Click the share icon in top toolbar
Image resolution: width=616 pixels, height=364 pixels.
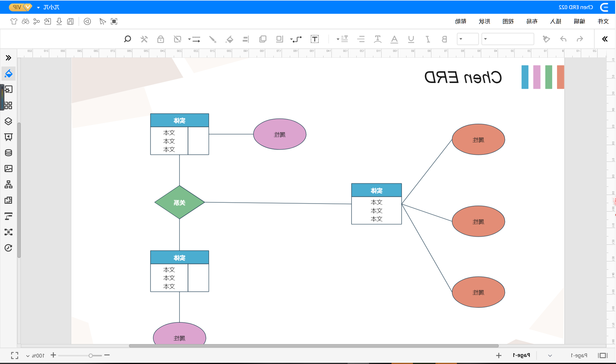click(37, 21)
